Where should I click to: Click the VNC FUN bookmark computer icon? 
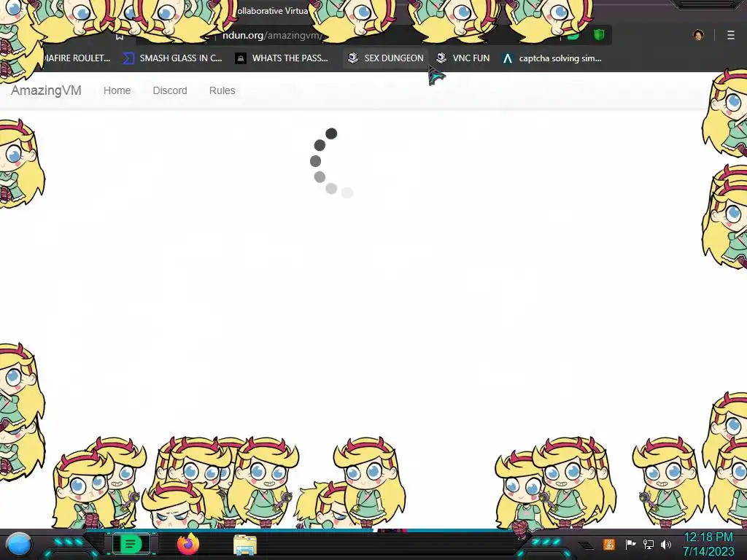441,58
